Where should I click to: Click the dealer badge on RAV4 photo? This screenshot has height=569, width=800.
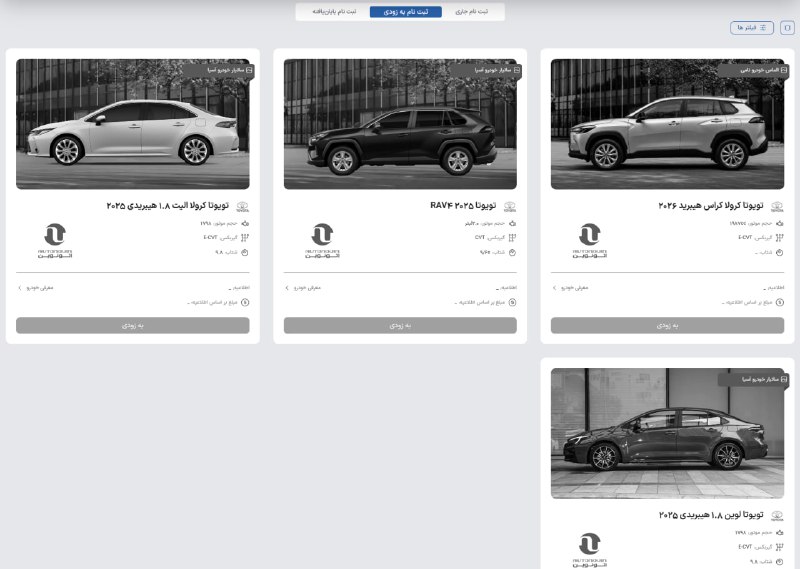tap(485, 70)
